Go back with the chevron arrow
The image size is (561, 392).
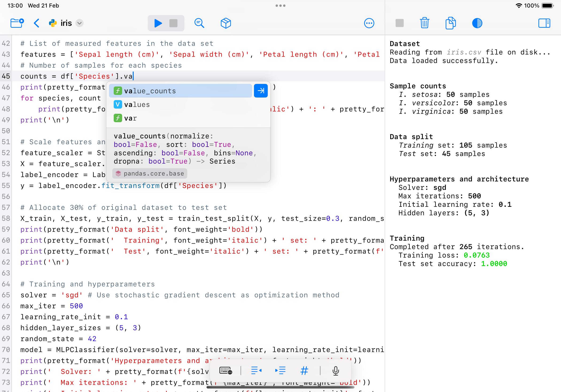pos(37,23)
